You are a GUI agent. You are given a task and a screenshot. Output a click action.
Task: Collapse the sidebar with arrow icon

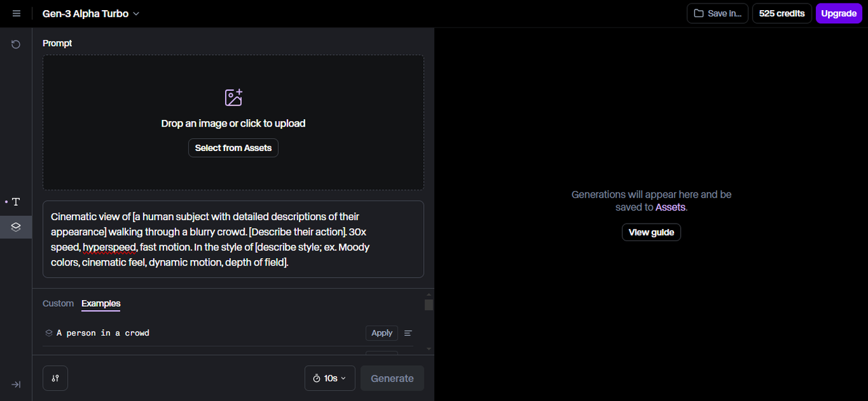coord(16,384)
